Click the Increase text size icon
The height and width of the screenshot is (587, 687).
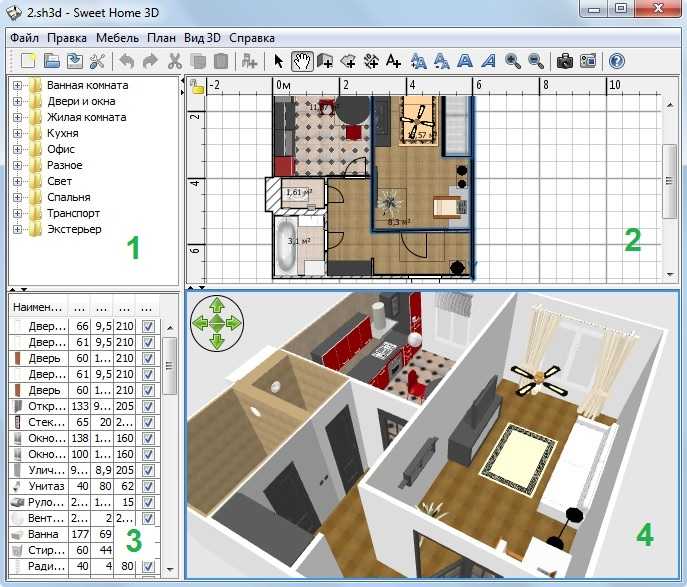click(419, 61)
